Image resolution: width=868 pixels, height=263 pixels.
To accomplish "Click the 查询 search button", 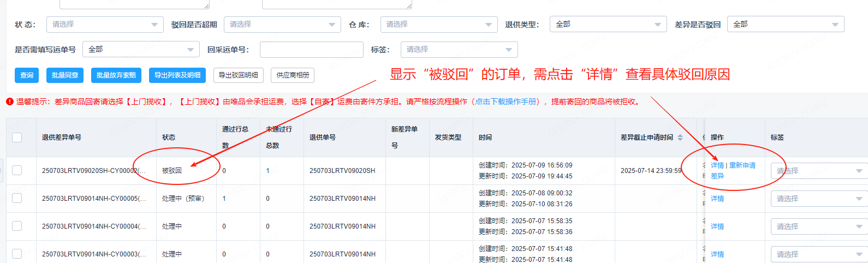I will coord(27,75).
